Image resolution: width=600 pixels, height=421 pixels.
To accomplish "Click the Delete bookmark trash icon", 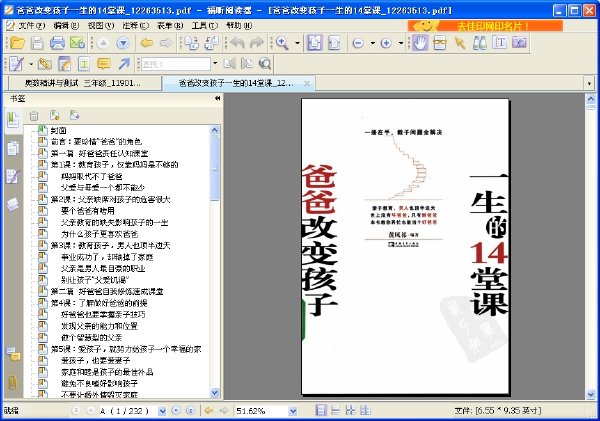I will click(x=34, y=115).
